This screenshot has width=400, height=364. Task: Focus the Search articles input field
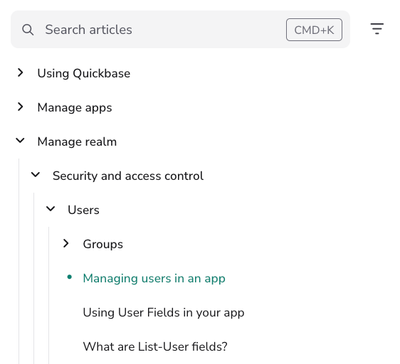pos(180,29)
